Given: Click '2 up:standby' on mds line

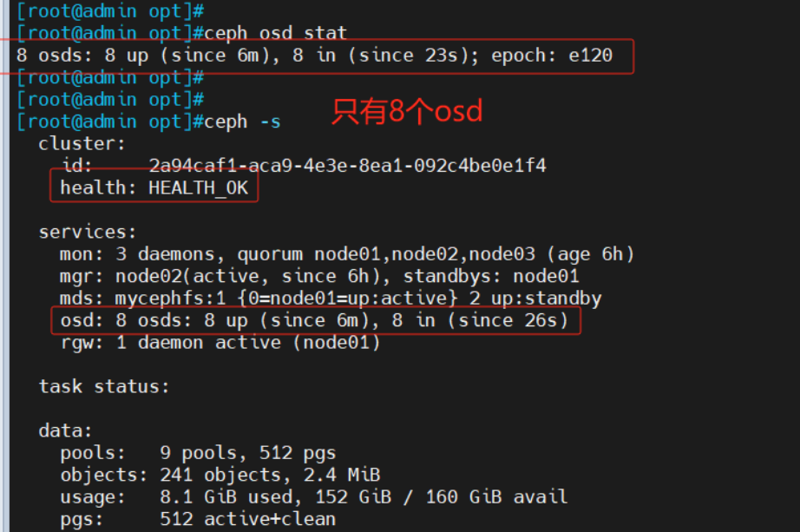Looking at the screenshot, I should click(535, 299).
